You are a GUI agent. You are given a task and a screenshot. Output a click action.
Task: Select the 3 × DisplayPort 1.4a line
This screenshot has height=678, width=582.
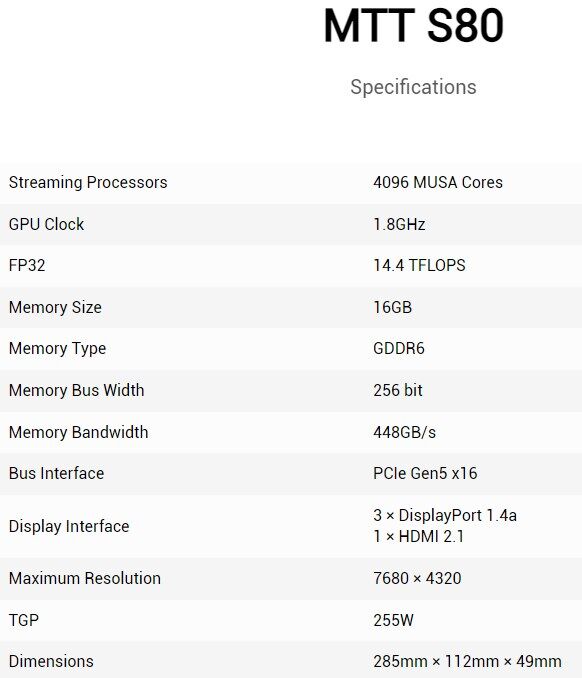click(x=445, y=515)
